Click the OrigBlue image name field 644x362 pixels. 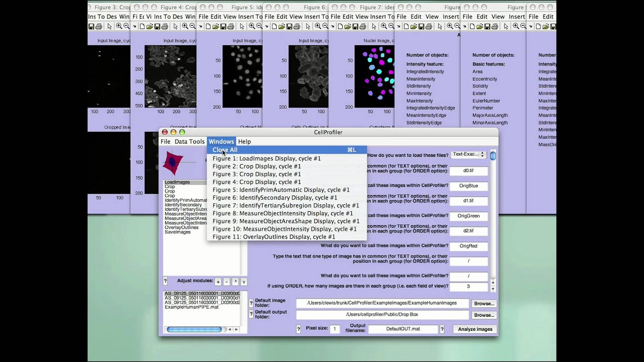(x=468, y=186)
